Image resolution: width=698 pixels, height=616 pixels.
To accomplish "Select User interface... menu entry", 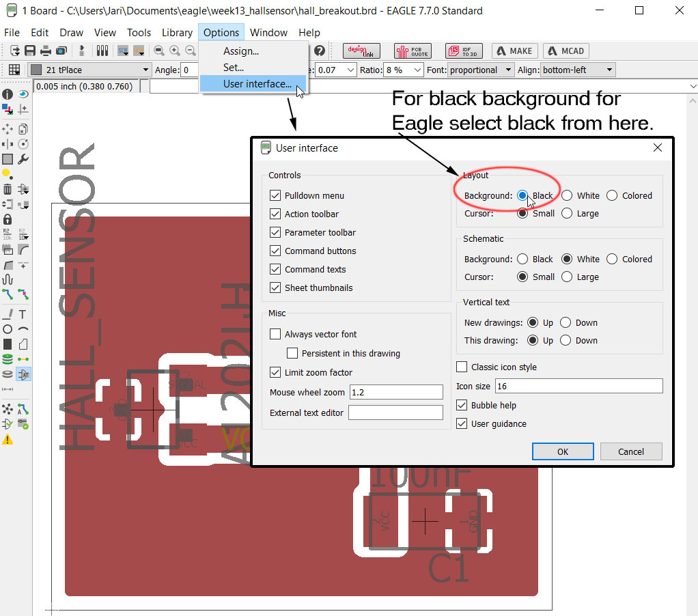I will pos(254,84).
